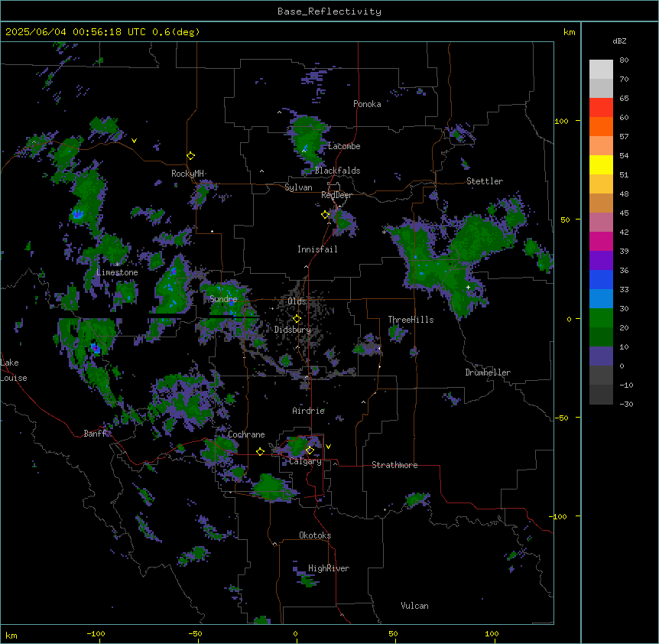Pick the slate purple 0-10 dBZ swatch

click(601, 356)
